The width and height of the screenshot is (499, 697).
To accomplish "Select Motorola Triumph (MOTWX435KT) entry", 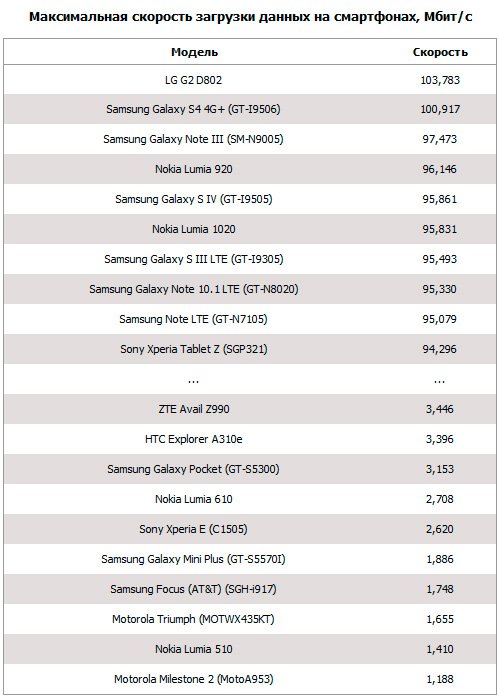I will coord(193,619).
